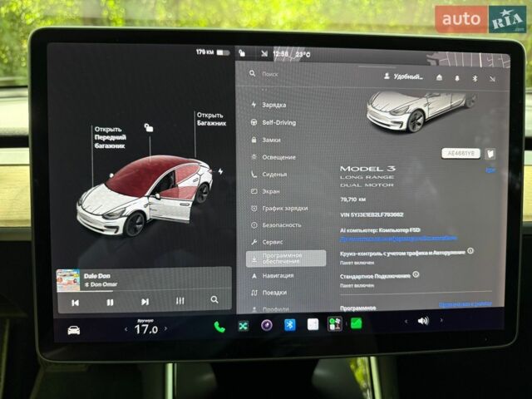Go back to the previous track
The image size is (532, 399).
point(76,303)
